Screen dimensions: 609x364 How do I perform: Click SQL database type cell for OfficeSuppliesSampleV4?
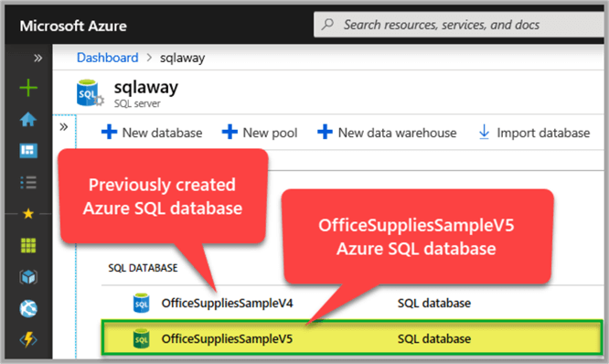click(x=434, y=303)
